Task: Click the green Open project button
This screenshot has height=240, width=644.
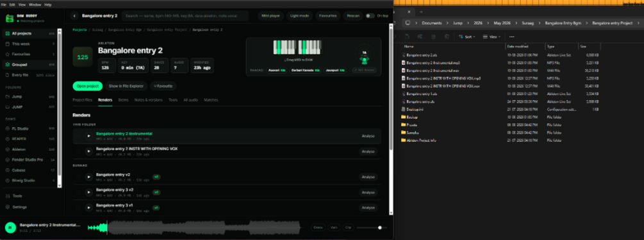Action: pyautogui.click(x=88, y=86)
